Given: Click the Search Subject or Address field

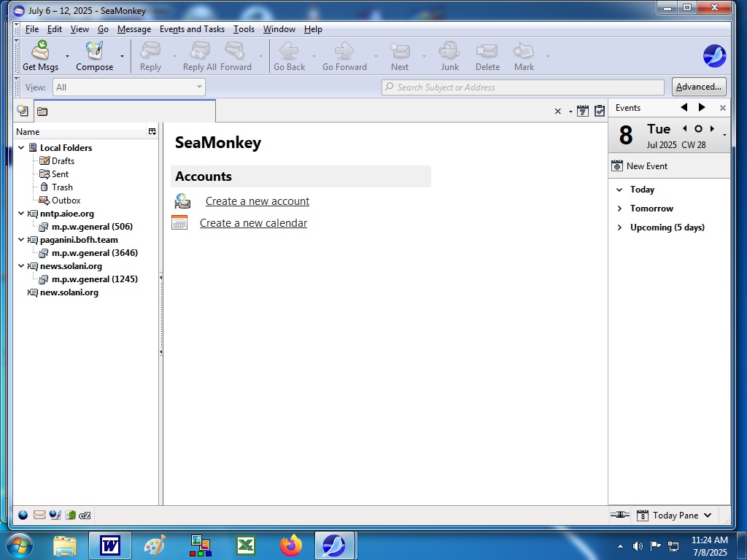Looking at the screenshot, I should pyautogui.click(x=522, y=87).
